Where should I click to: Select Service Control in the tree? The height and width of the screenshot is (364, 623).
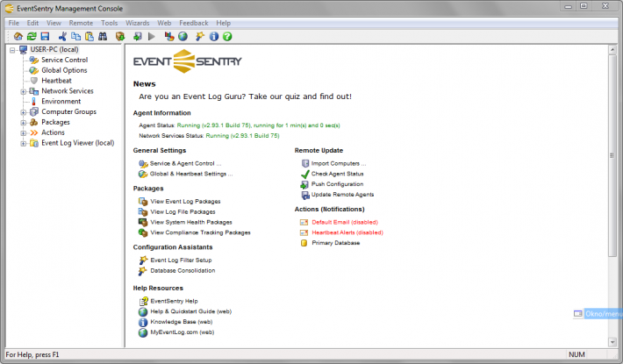pos(64,60)
